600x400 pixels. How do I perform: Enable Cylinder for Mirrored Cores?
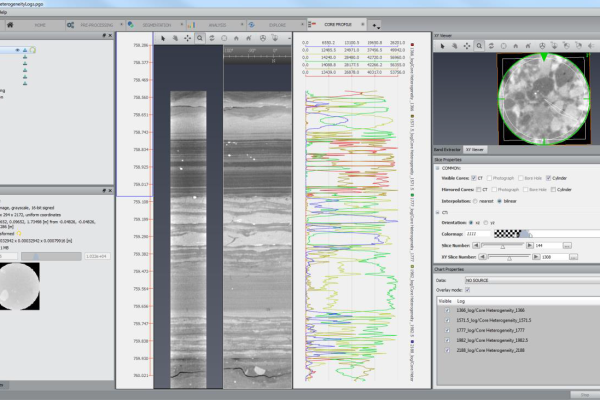coord(552,188)
